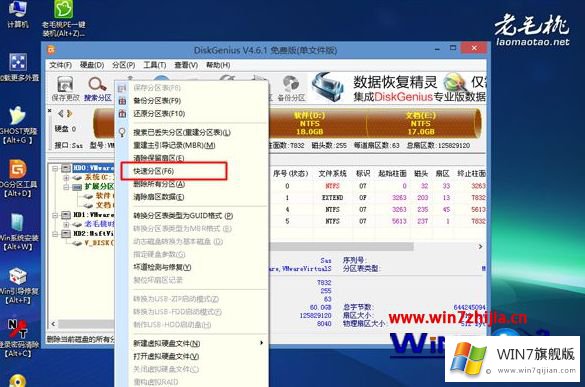This screenshot has width=585, height=387.
Task: Click the icon beside 备份分区表(F9)
Action: pyautogui.click(x=122, y=101)
